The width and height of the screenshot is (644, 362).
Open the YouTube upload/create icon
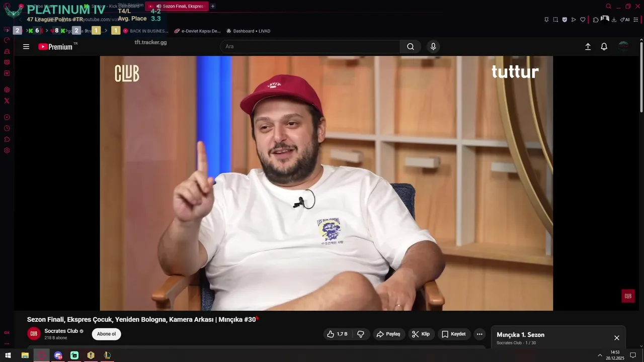pos(588,47)
